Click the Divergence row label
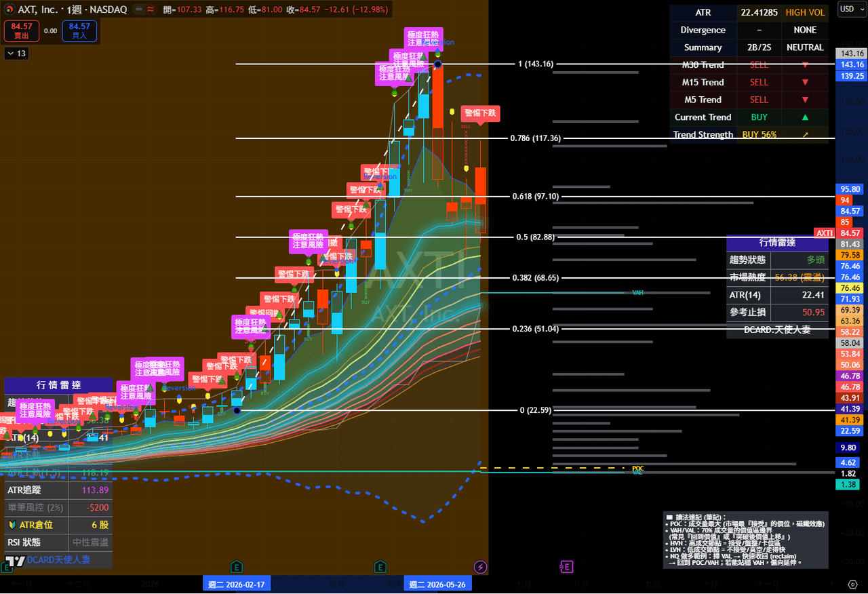Image resolution: width=868 pixels, height=594 pixels. [703, 30]
